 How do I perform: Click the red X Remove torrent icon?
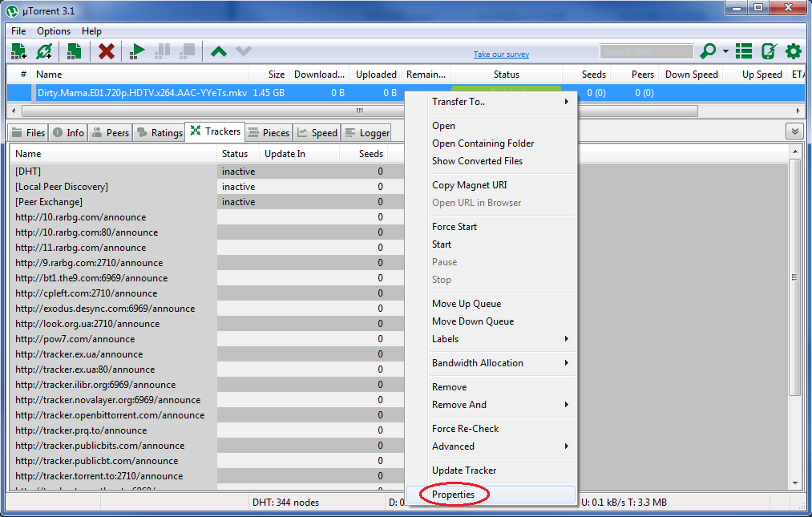(106, 51)
